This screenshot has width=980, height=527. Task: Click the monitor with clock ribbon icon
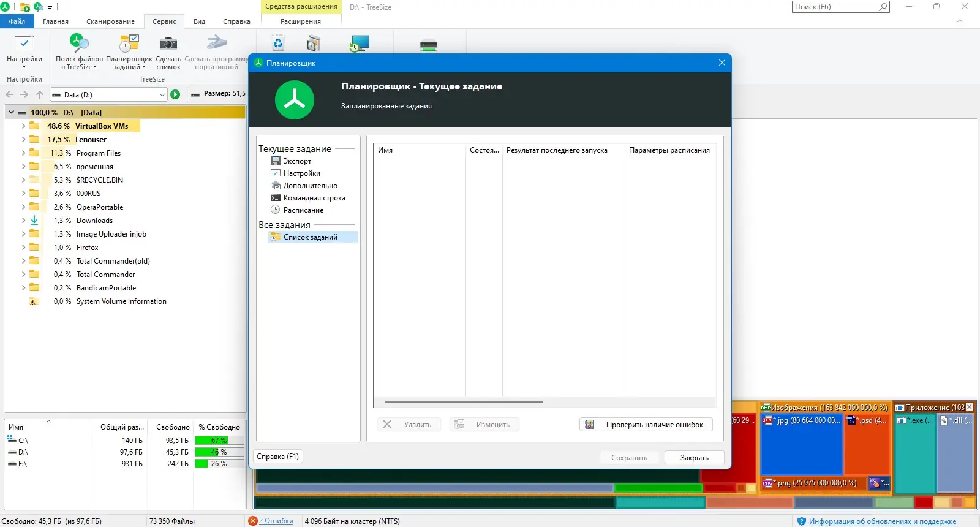pyautogui.click(x=360, y=44)
